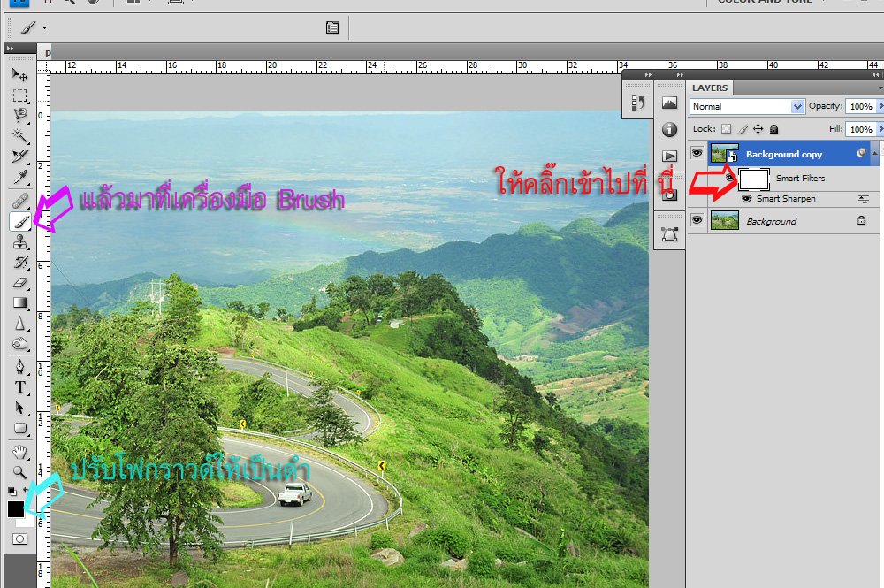Select the Zoom tool
Image resolution: width=884 pixels, height=588 pixels.
(x=20, y=471)
